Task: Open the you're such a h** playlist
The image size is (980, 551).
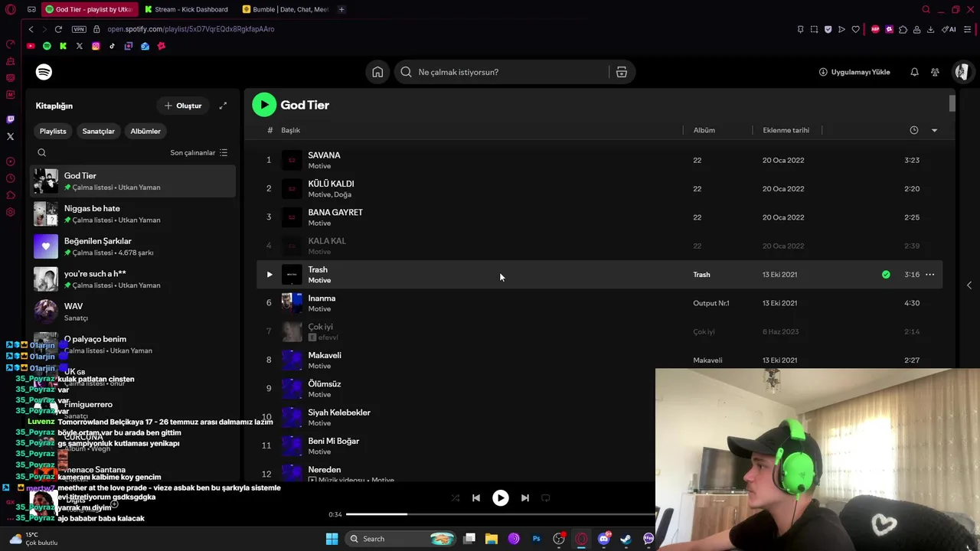Action: (x=133, y=279)
